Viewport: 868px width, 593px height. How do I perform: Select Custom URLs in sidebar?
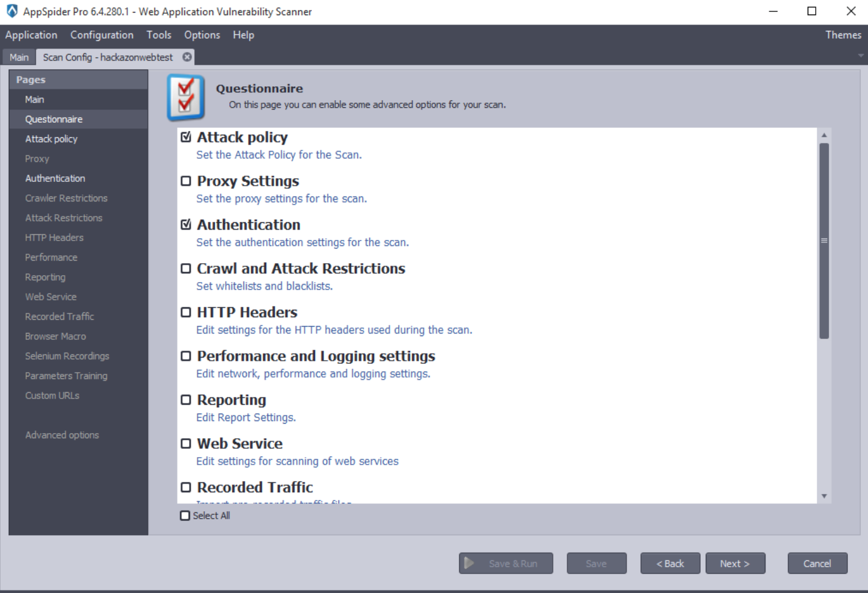[x=79, y=395]
